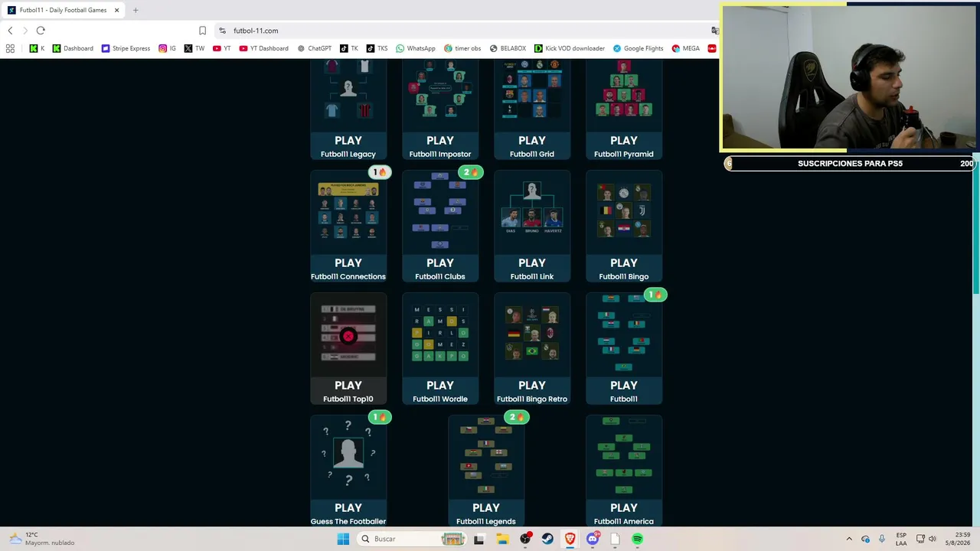
Task: Play Futbol11 Bingo game
Action: point(624,262)
